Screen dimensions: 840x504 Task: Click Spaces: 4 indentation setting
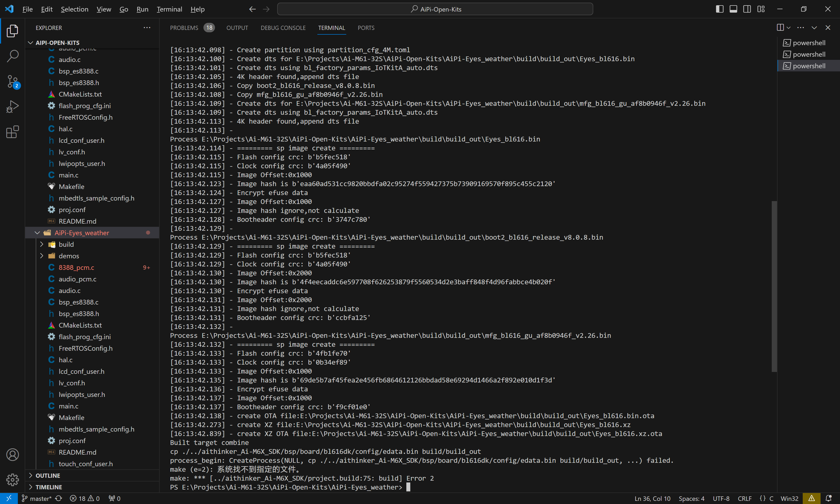[x=692, y=498]
